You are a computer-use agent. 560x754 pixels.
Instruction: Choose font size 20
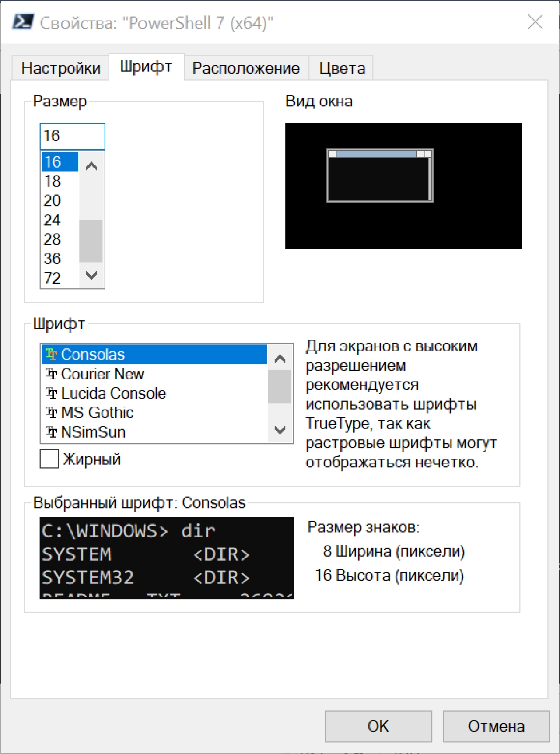[x=59, y=200]
